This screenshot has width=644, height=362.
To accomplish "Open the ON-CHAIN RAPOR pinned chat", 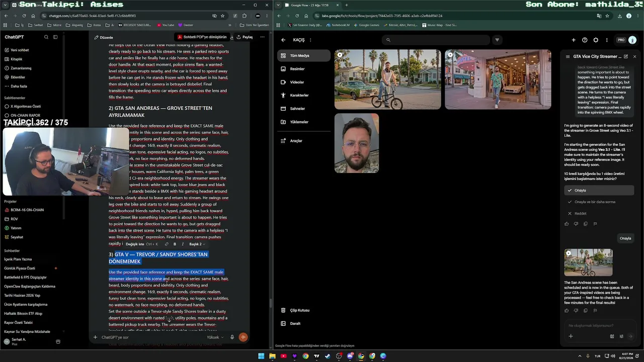I will pyautogui.click(x=25, y=116).
